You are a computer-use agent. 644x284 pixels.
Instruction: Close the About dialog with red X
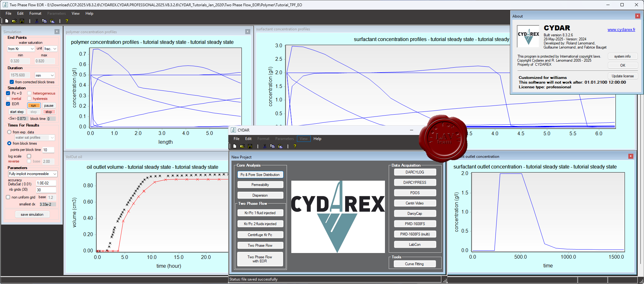(637, 16)
